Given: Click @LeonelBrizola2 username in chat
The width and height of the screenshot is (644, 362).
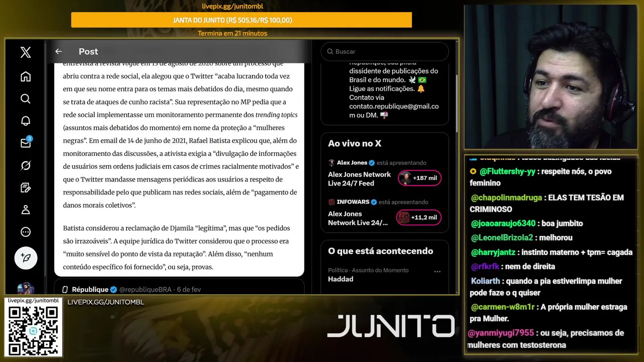Looking at the screenshot, I should 502,237.
